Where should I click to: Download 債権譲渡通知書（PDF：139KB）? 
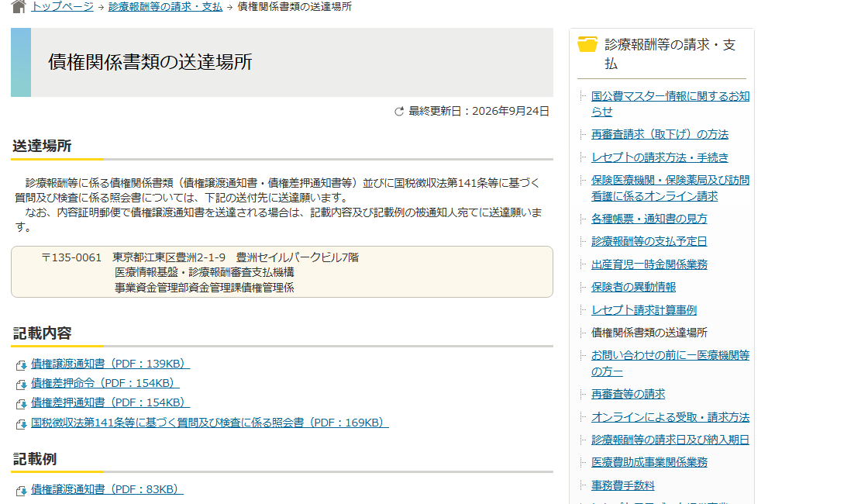[x=110, y=364]
